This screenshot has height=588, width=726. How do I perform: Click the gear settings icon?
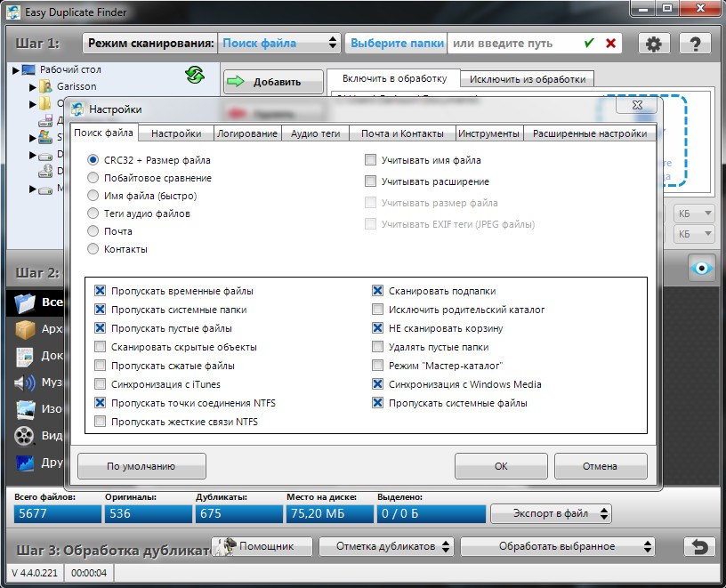pos(654,44)
